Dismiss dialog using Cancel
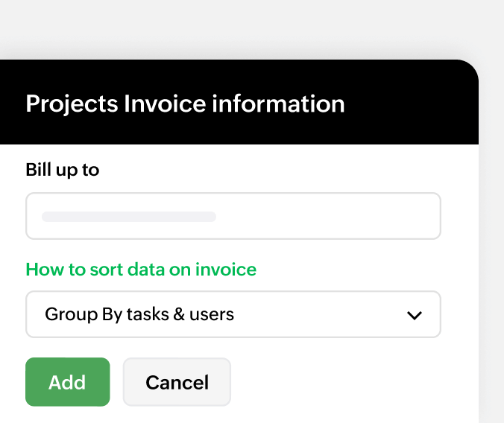 coord(177,382)
